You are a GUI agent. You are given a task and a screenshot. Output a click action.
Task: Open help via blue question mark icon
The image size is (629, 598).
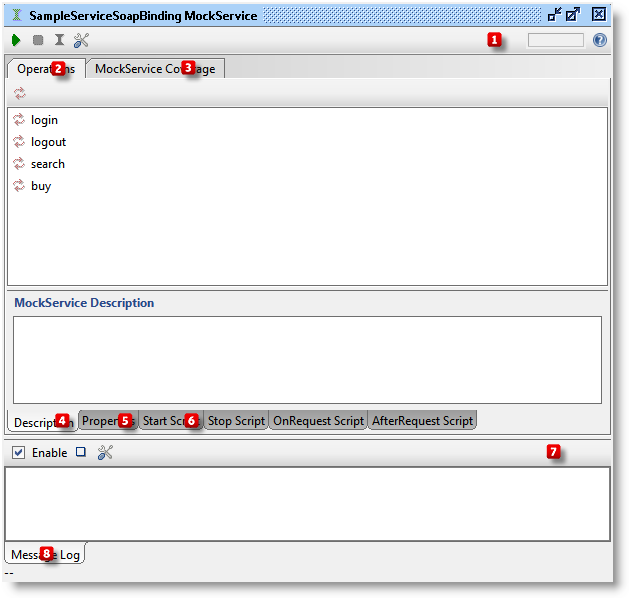600,40
